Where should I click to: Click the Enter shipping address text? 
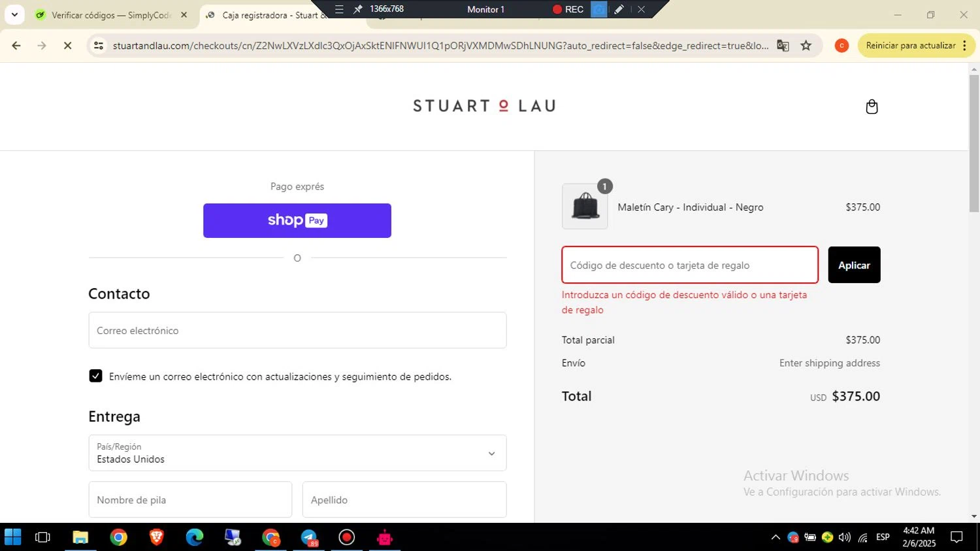pyautogui.click(x=830, y=363)
